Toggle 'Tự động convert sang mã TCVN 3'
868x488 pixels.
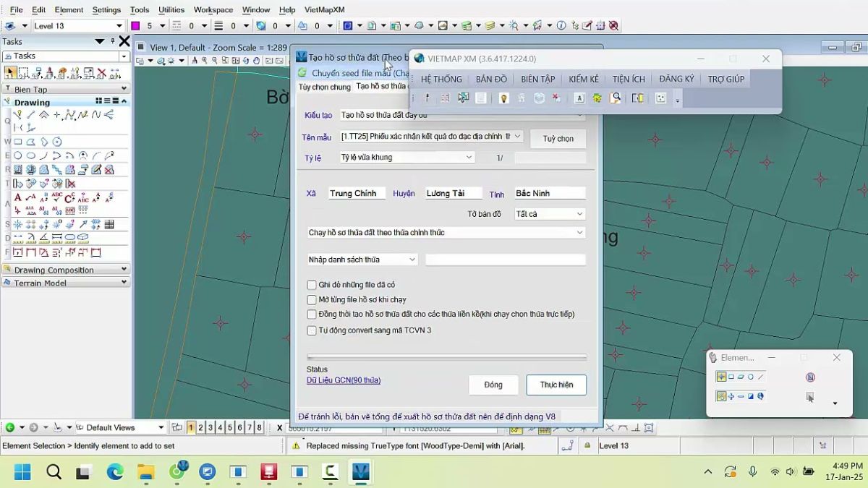click(x=312, y=330)
